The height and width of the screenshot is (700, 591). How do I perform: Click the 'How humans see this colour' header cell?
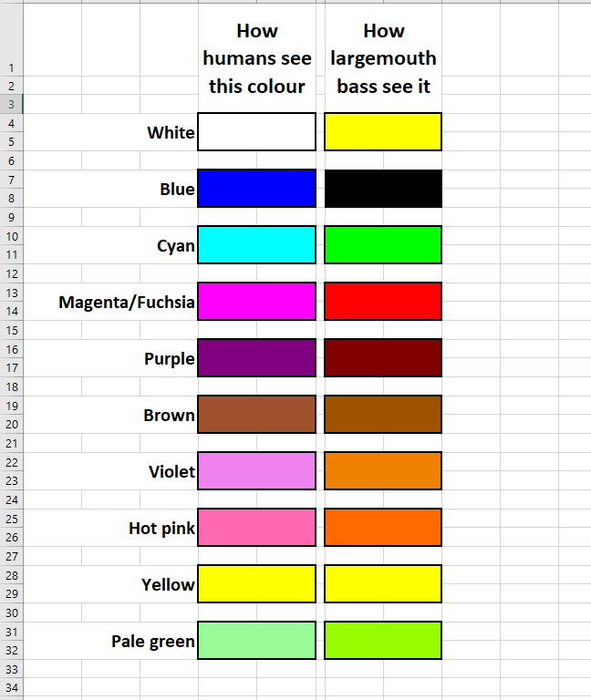click(256, 58)
